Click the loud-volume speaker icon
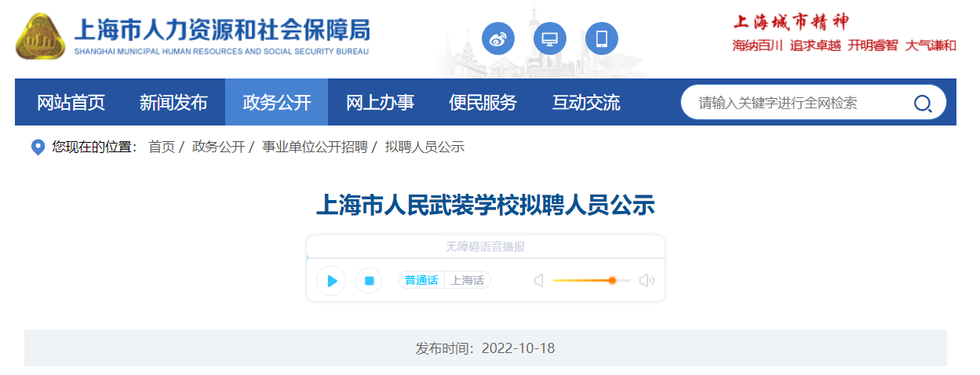 647,280
